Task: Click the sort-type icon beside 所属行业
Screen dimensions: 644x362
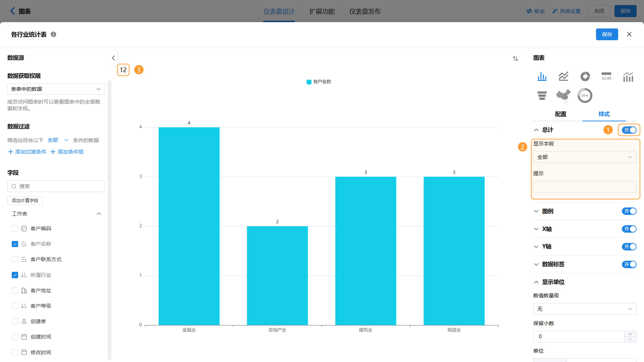Action: tap(24, 275)
